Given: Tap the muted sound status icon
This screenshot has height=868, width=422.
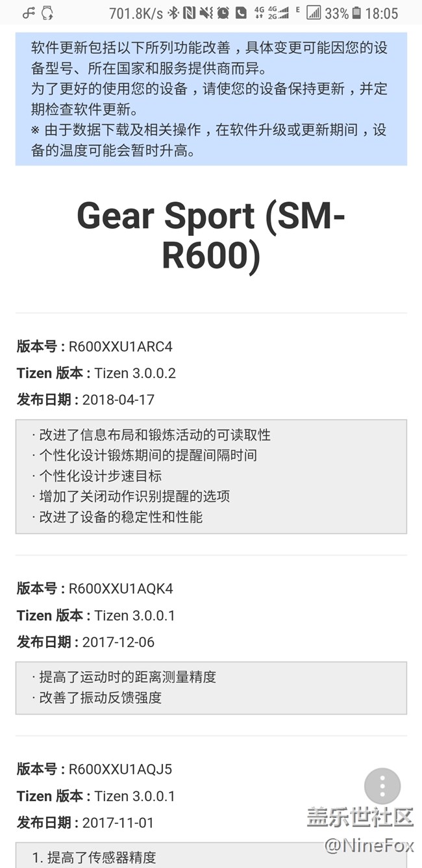Looking at the screenshot, I should click(x=206, y=13).
